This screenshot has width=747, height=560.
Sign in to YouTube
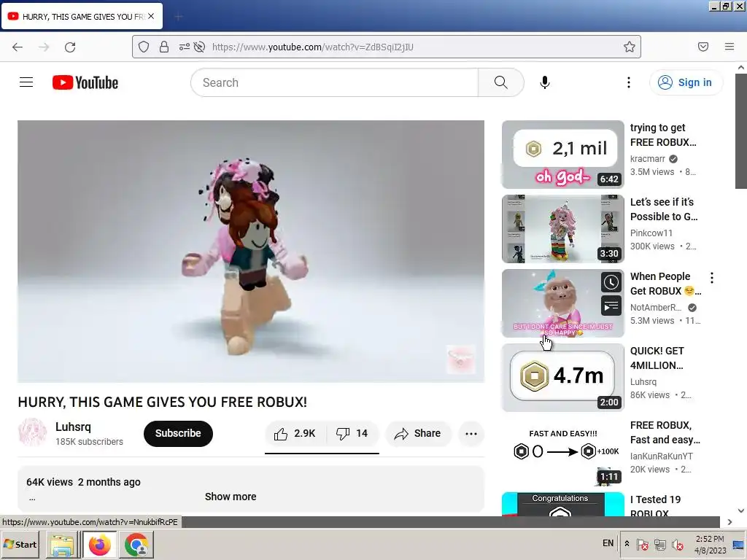click(686, 82)
